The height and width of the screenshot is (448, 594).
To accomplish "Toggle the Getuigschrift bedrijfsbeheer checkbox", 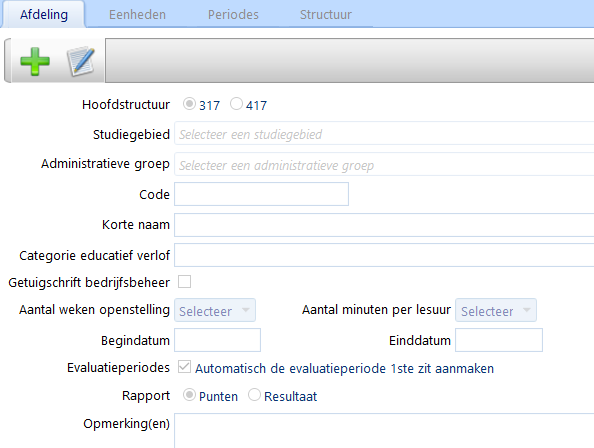I will (x=184, y=282).
